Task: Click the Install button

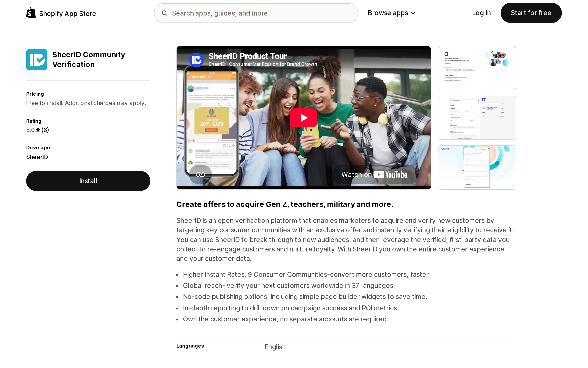Action: pyautogui.click(x=88, y=181)
